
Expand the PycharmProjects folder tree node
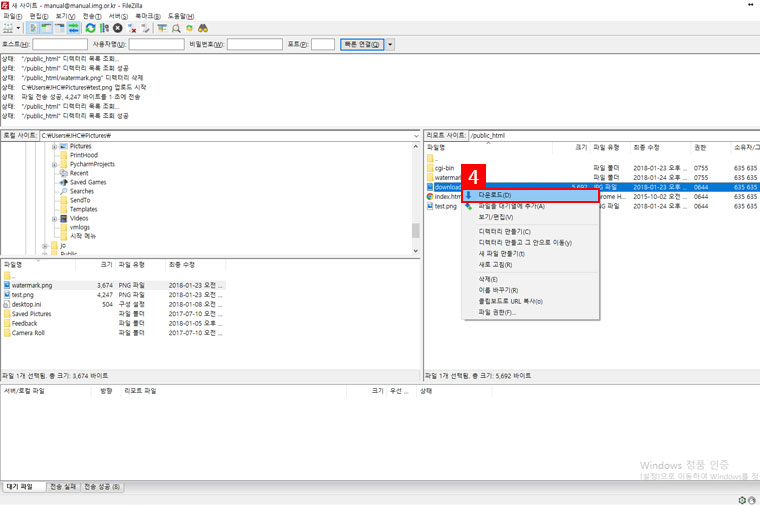(53, 164)
